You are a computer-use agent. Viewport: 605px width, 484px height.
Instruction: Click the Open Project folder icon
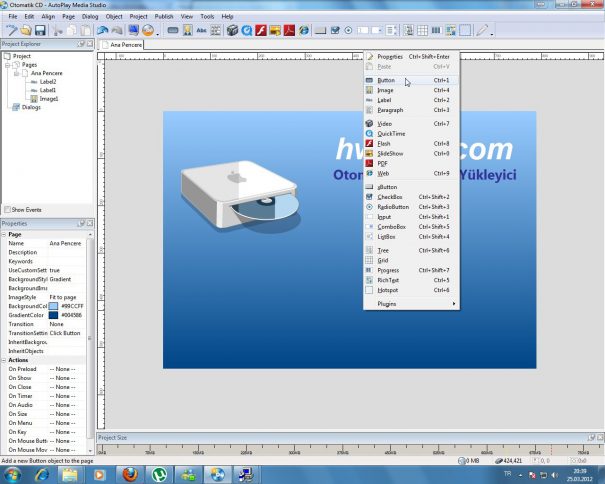(x=25, y=30)
